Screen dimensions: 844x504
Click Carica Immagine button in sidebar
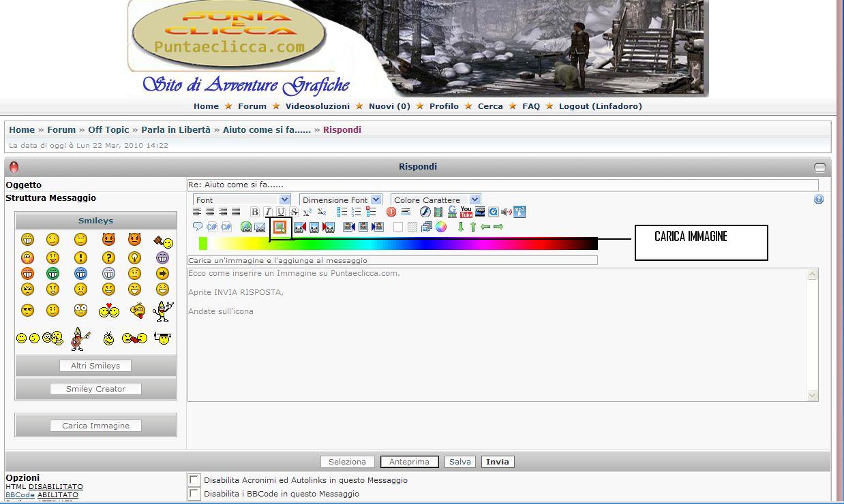tap(95, 426)
